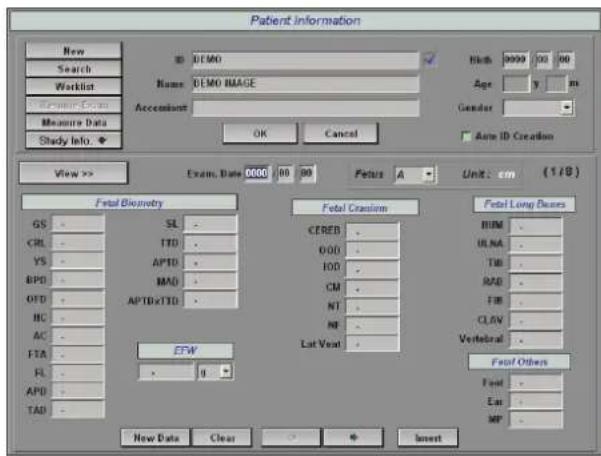
Task: Select the Birth month field
Action: click(x=543, y=60)
